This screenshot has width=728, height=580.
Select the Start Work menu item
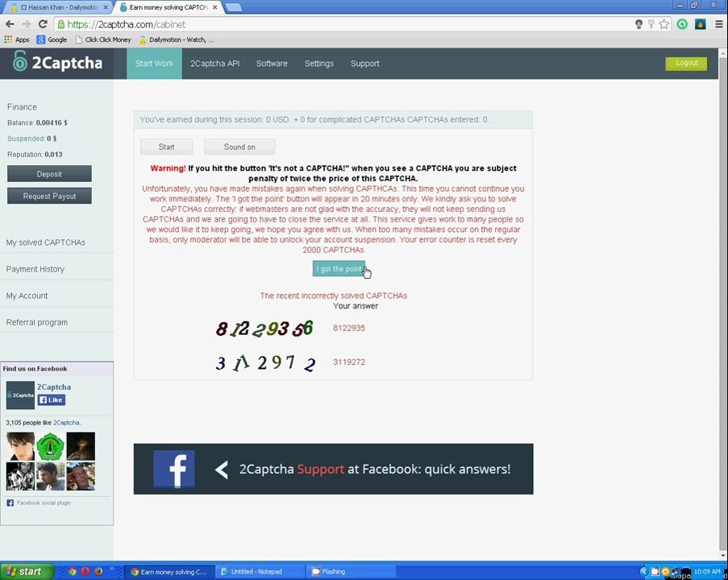tap(154, 64)
